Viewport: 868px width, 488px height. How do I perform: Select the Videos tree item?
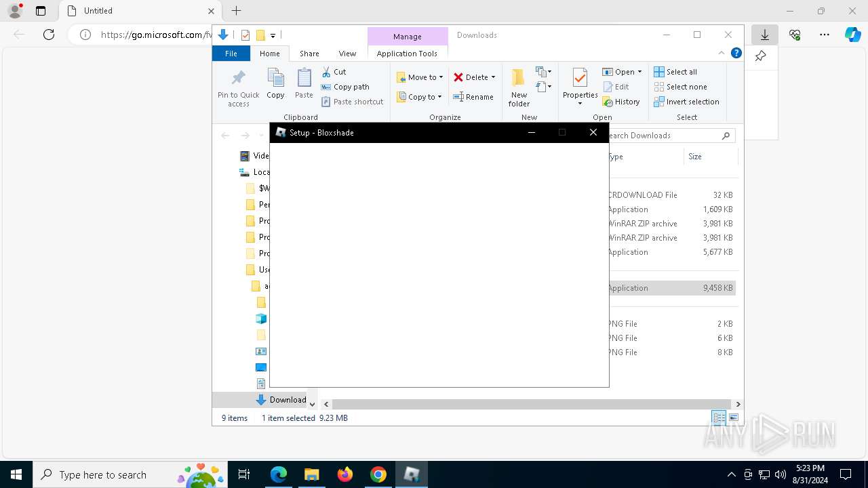(x=254, y=156)
